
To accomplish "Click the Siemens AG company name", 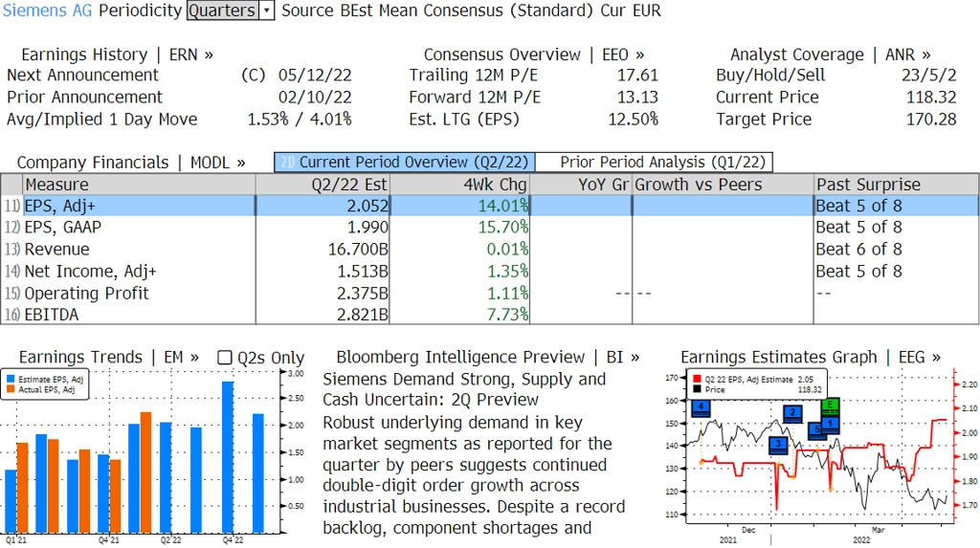I will point(47,11).
